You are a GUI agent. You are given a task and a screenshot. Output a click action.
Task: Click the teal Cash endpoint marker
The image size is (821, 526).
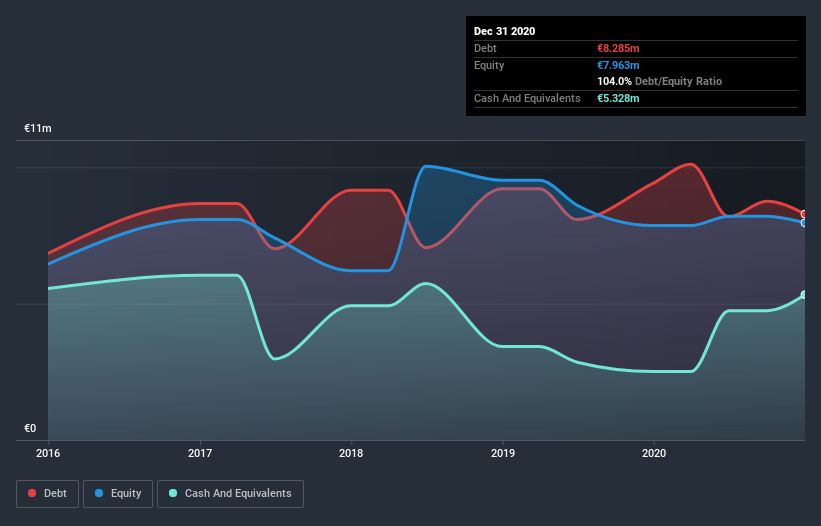pyautogui.click(x=804, y=295)
